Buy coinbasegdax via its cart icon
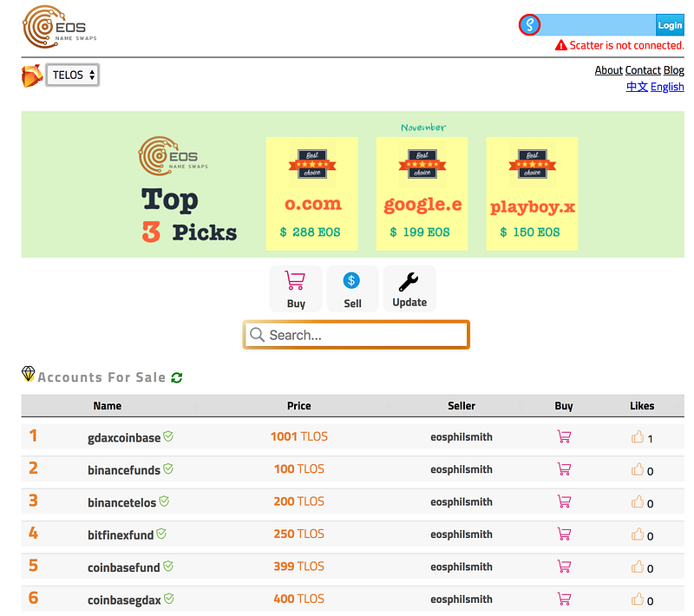Image resolution: width=694 pixels, height=616 pixels. click(x=564, y=600)
